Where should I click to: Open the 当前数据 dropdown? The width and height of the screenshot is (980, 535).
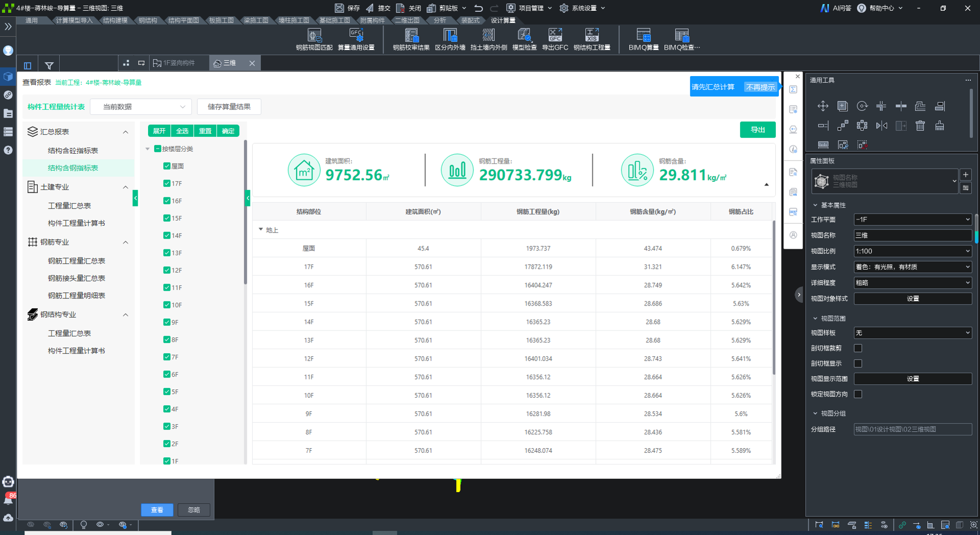[141, 107]
